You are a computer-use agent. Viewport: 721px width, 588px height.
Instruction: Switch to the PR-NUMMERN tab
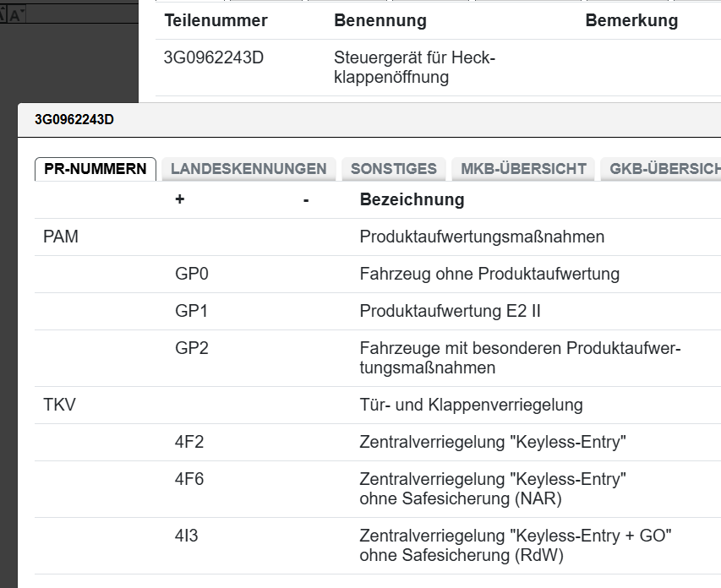point(95,169)
